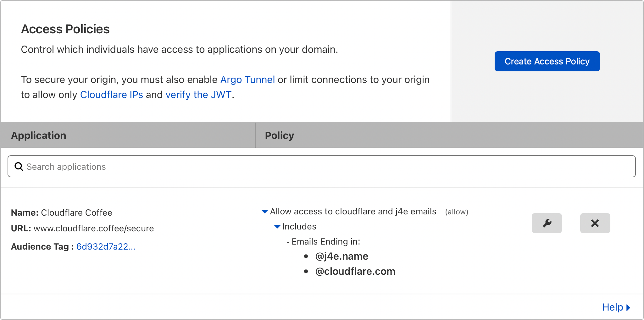The width and height of the screenshot is (644, 320).
Task: Click the Audience Tag value 6d932d7a22...
Action: [106, 246]
